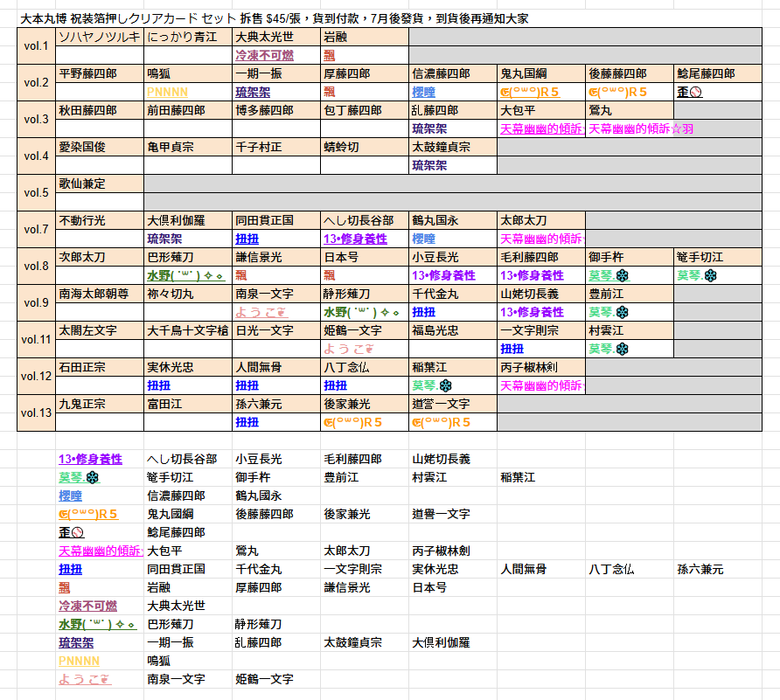Screen dimensions: 780x700
Task: Select 稲葉江 in the summary list 莫琴 row
Action: click(x=518, y=478)
